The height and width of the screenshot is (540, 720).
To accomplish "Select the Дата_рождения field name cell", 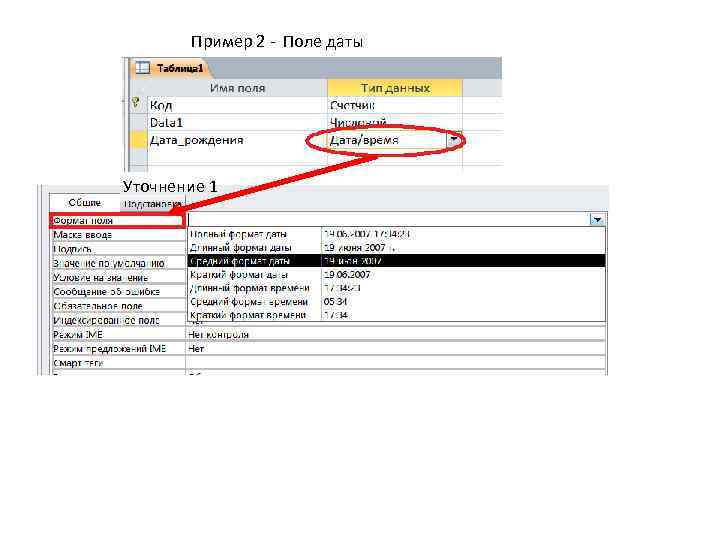I will [x=237, y=140].
